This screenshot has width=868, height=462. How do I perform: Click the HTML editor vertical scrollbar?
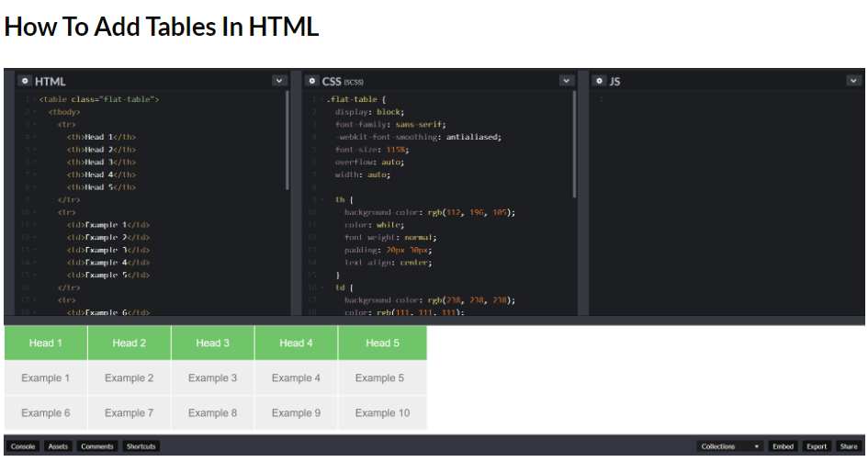(x=287, y=138)
